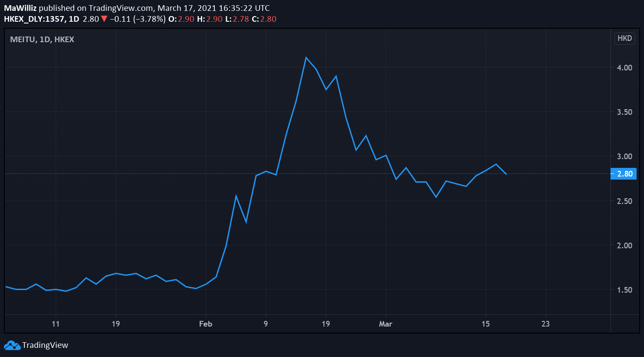Click the chart line's highest peak above 4.00

306,57
